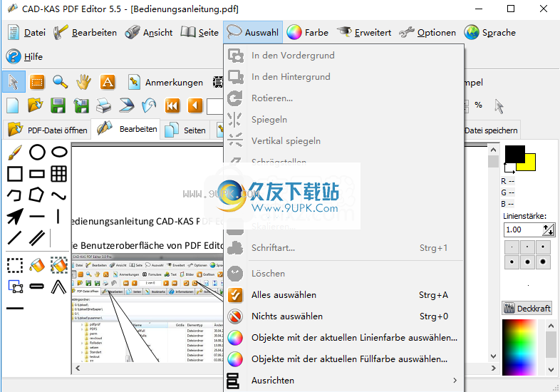
Task: Select the grid table tool
Action: pos(59,174)
